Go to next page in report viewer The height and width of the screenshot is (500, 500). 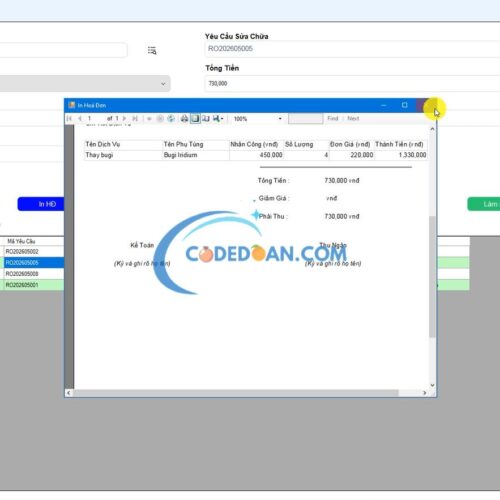tap(124, 119)
